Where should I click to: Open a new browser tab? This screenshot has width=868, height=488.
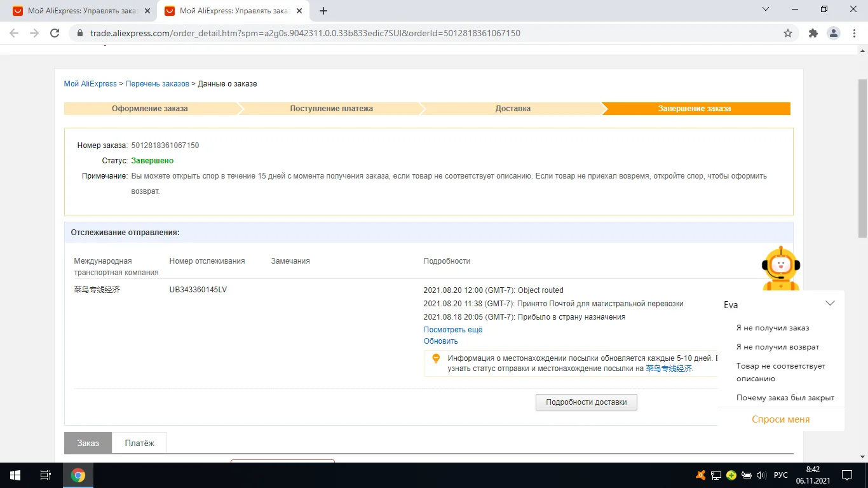pyautogui.click(x=323, y=11)
